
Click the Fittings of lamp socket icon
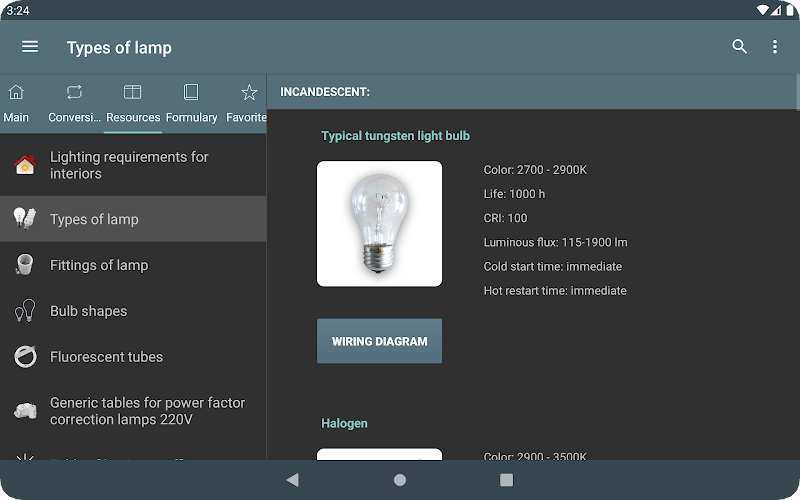pos(25,265)
